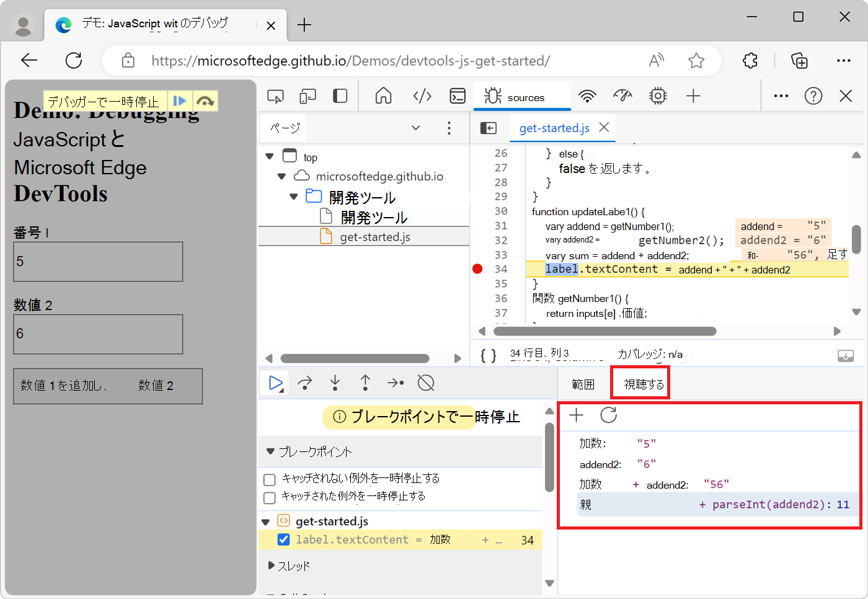
Task: Deactivate all breakpoints
Action: (425, 383)
